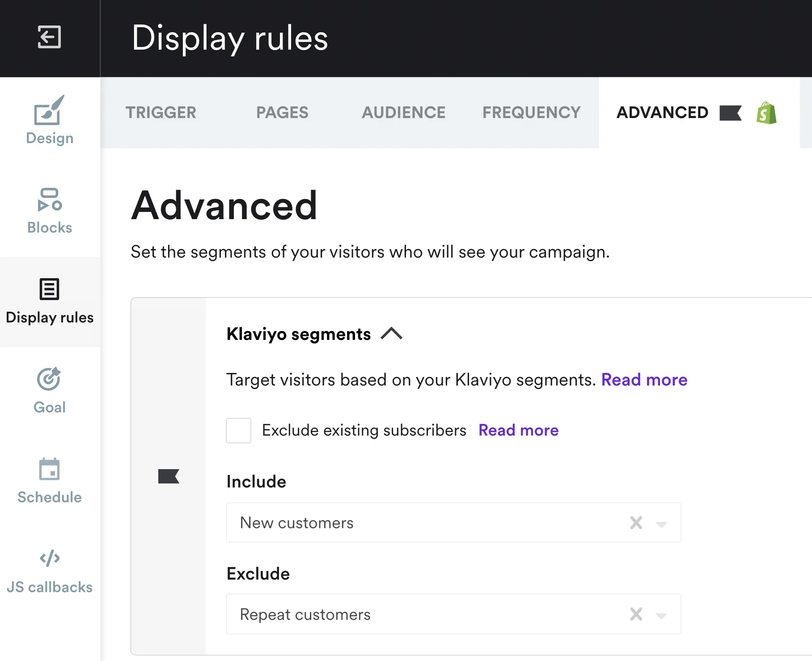Screen dimensions: 812x661
Task: Click the Schedule sidebar label
Action: (50, 497)
